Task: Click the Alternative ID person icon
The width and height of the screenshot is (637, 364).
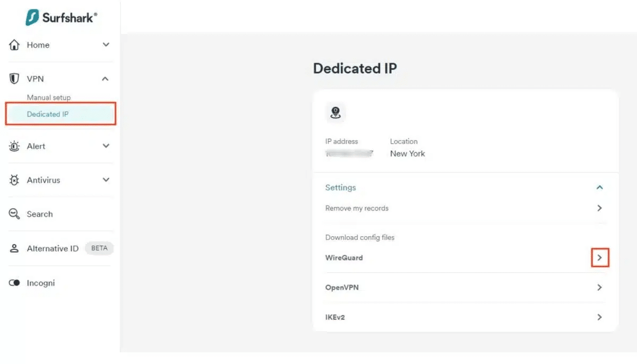Action: coord(15,248)
